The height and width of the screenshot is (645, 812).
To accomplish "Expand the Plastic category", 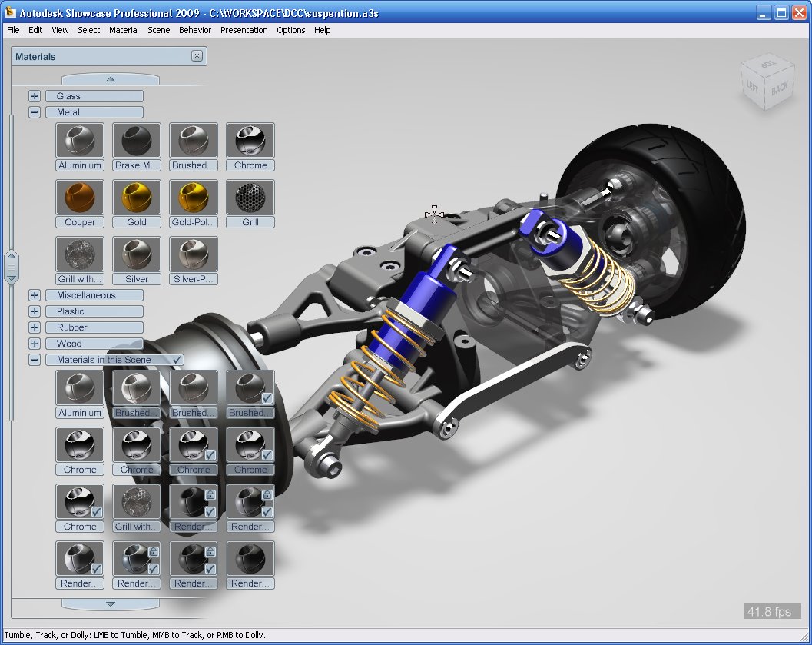I will [34, 311].
